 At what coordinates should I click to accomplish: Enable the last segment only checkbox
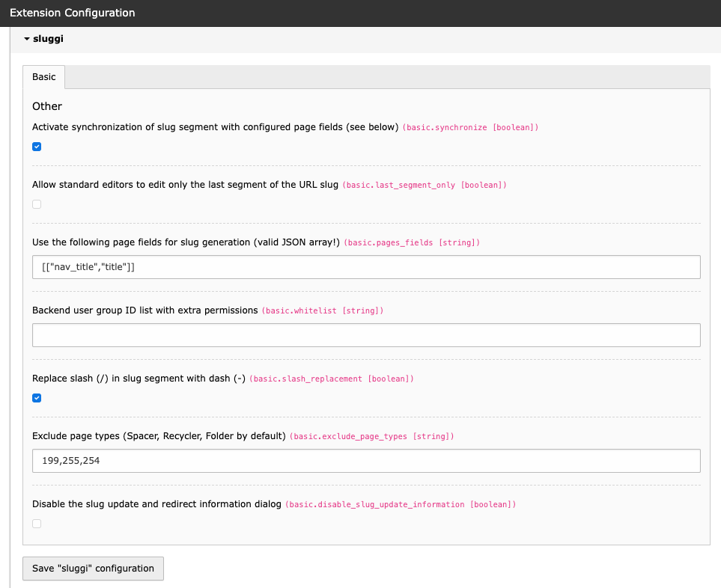(37, 204)
